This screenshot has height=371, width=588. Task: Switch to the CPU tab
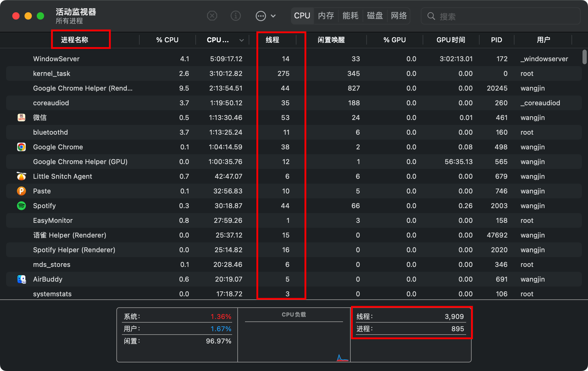(x=302, y=16)
